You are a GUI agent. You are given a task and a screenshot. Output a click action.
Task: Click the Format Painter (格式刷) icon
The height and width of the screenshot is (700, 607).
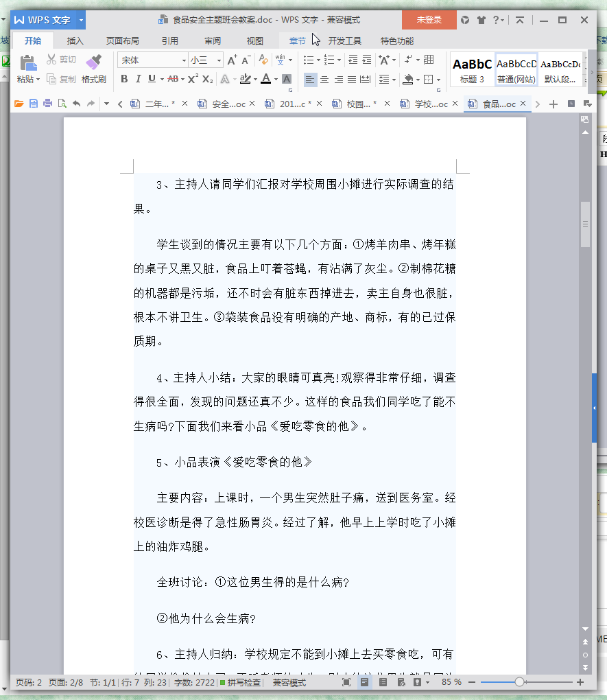pos(93,64)
